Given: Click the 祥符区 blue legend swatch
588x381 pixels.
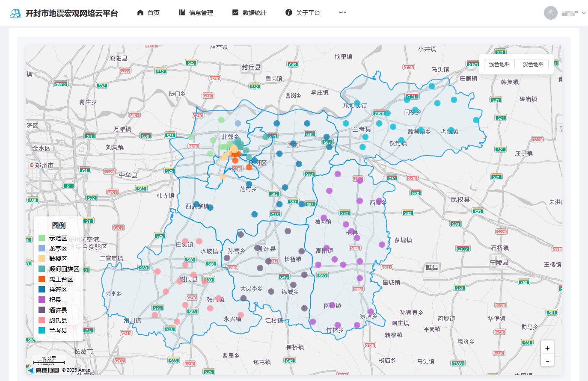Looking at the screenshot, I should (42, 289).
